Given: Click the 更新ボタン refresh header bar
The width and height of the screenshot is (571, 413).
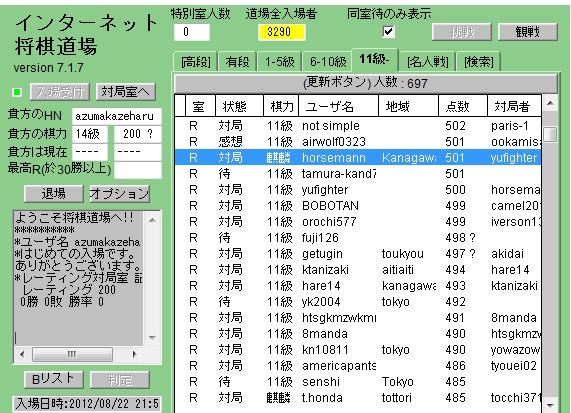Looking at the screenshot, I should coord(366,83).
